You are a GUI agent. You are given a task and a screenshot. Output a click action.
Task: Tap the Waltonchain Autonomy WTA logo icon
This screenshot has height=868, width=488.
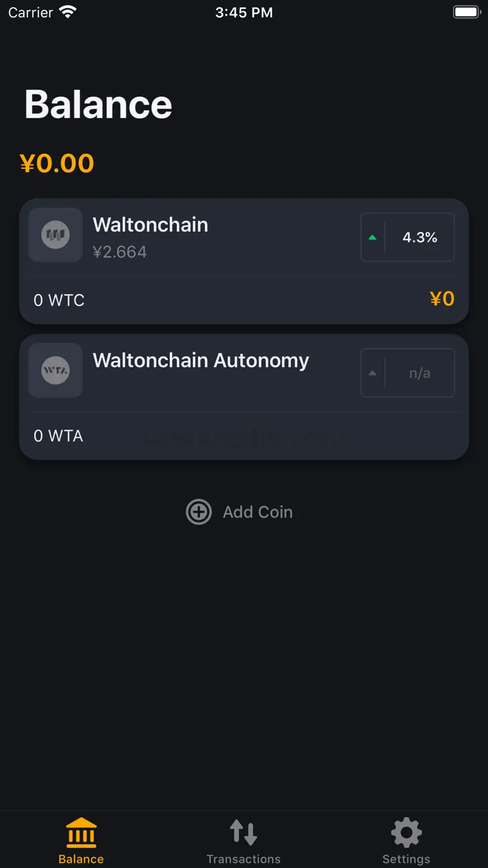[x=56, y=370]
